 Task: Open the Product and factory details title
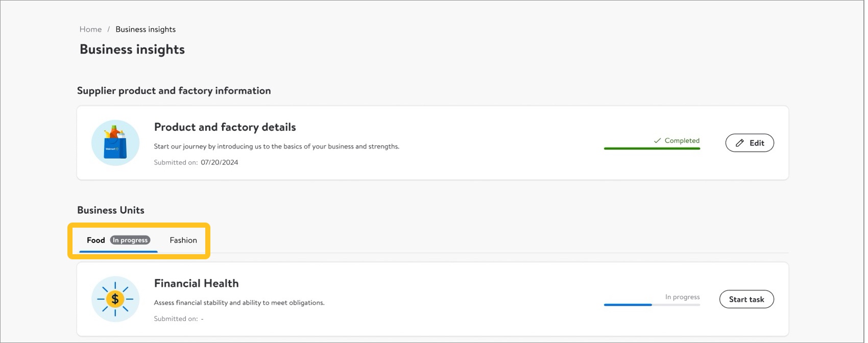(225, 127)
